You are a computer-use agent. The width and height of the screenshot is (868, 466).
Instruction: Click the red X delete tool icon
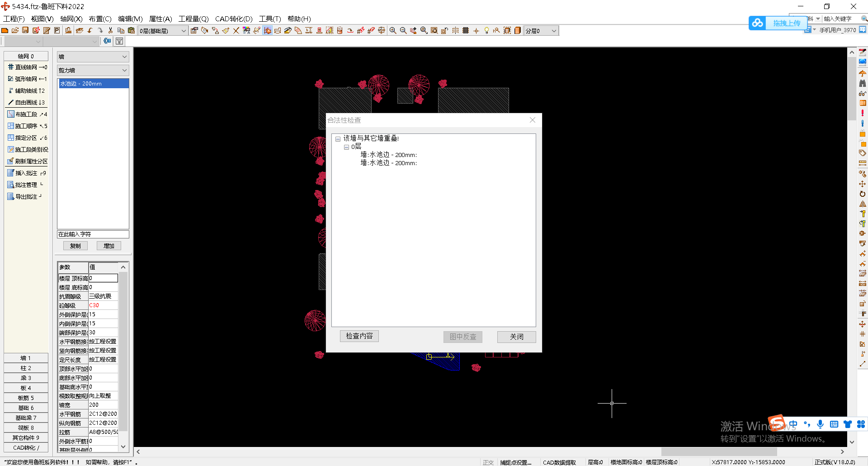[236, 30]
